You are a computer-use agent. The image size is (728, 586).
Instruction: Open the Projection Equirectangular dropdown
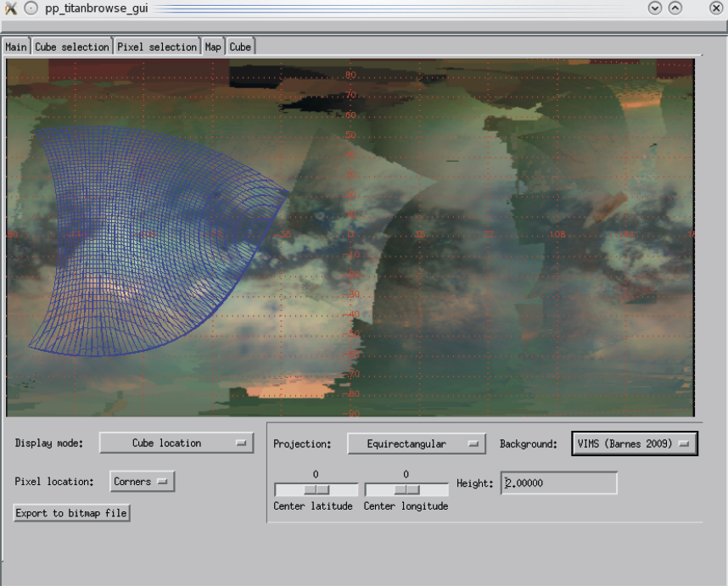pos(416,444)
